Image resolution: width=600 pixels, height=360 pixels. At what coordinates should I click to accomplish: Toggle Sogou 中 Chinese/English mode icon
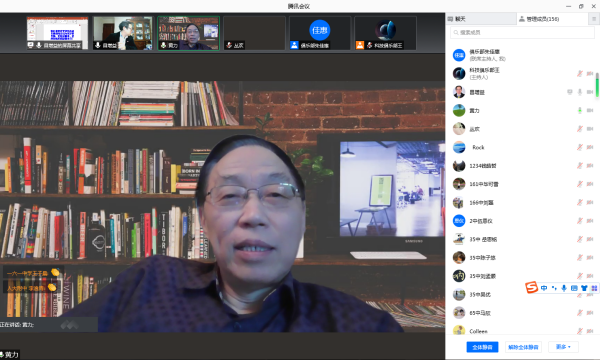click(x=544, y=288)
